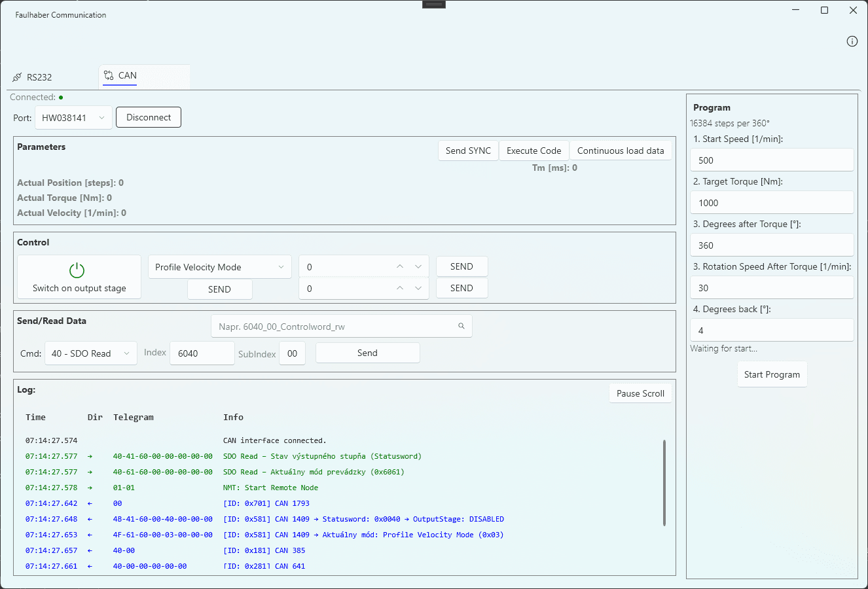The image size is (868, 589).
Task: Open the Cmd dropdown with 40 - SDO Read
Action: click(91, 353)
